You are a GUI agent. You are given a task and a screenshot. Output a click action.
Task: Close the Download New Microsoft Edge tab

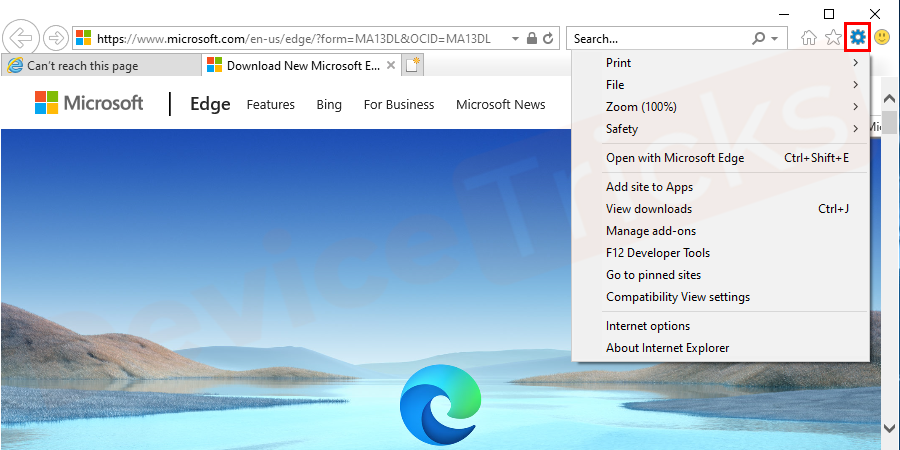click(x=391, y=65)
